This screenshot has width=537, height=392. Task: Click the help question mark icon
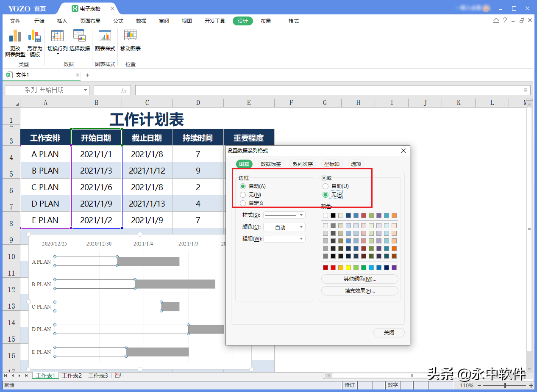pos(505,21)
